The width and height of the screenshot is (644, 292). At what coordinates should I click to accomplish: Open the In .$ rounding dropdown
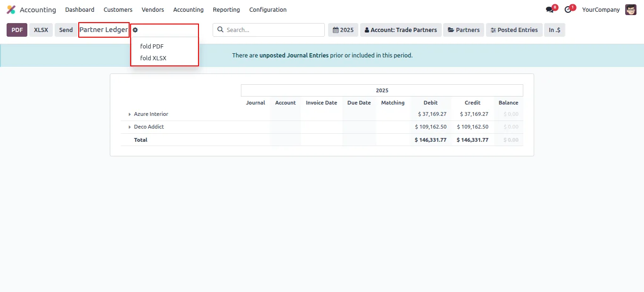[554, 30]
